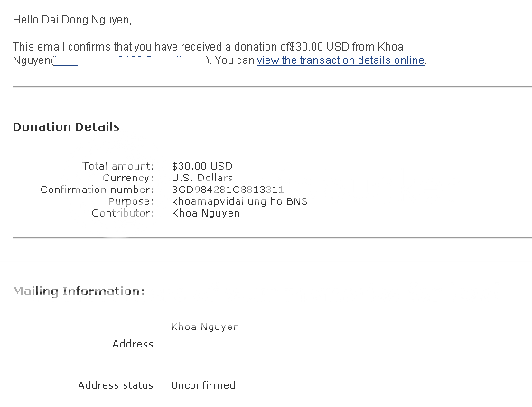Viewport: 532px width, 407px height.
Task: Click the confirmation number 3GD984281C8813311
Action: click(x=228, y=190)
